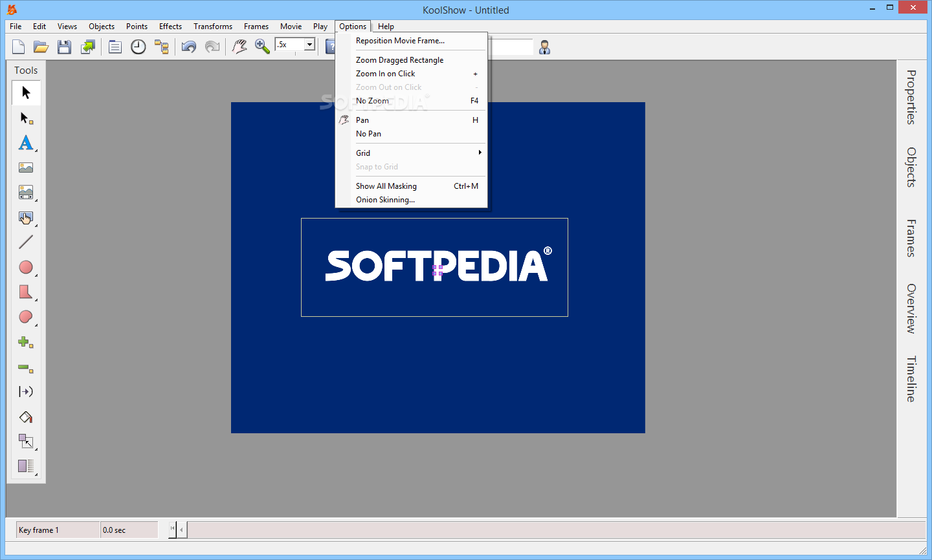Screen dimensions: 932x560
Task: Select the point selection arrow tool
Action: pos(26,118)
